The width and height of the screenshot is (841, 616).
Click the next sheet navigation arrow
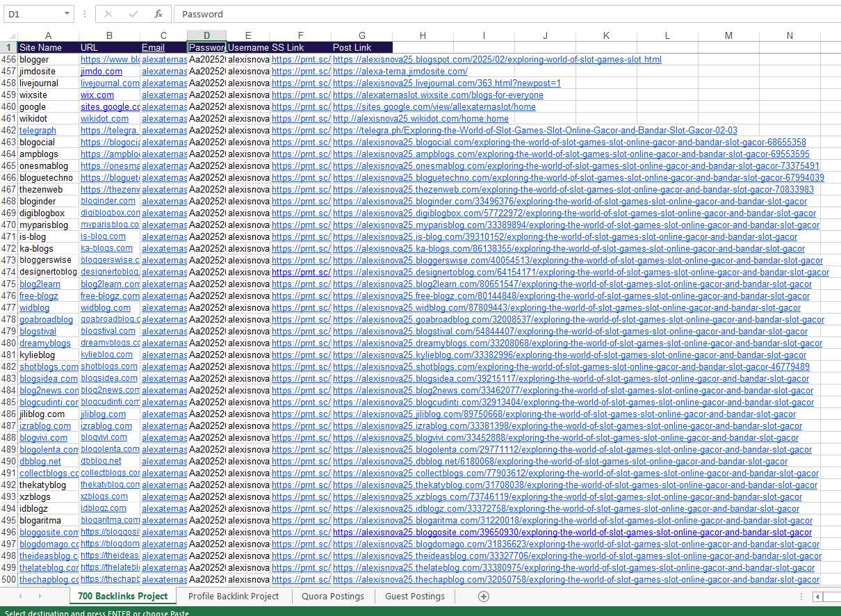39,597
